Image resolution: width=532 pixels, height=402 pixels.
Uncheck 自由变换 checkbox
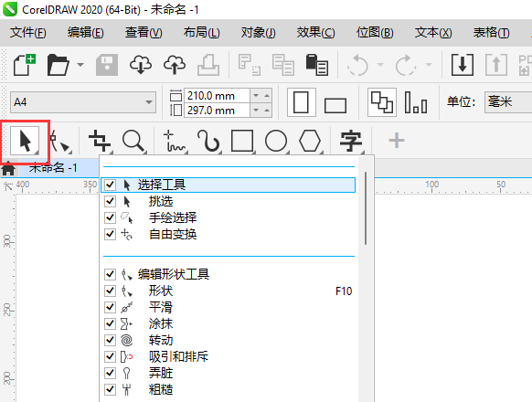point(110,234)
